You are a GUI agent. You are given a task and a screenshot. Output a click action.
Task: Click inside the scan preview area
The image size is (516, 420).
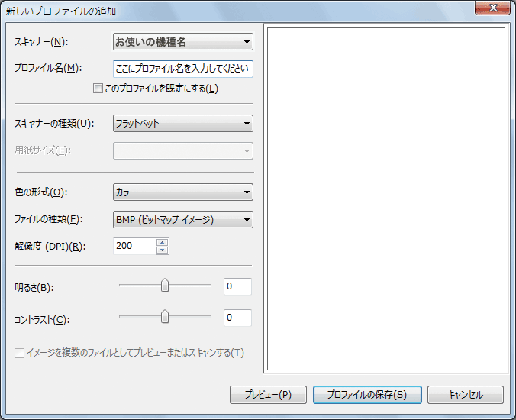point(385,199)
